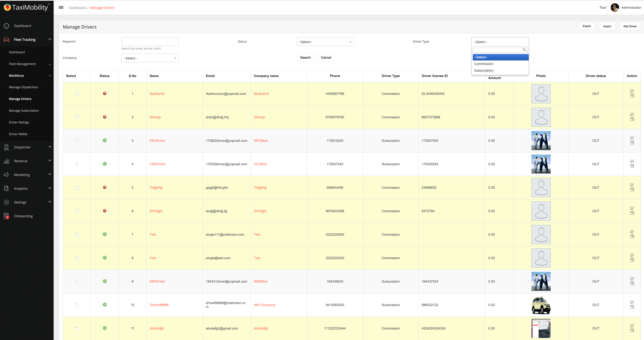This screenshot has width=644, height=340.
Task: Click the edit icon for driver Ytdghhg
Action: (632, 185)
